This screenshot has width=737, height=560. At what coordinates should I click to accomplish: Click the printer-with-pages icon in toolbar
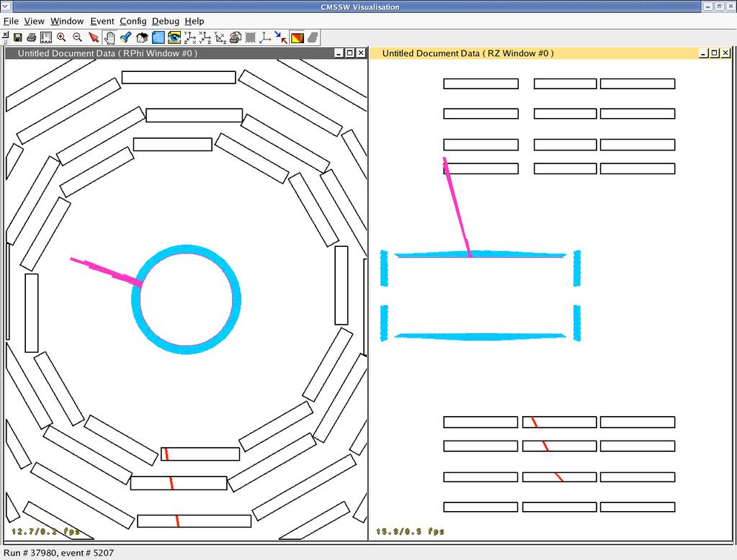point(236,37)
